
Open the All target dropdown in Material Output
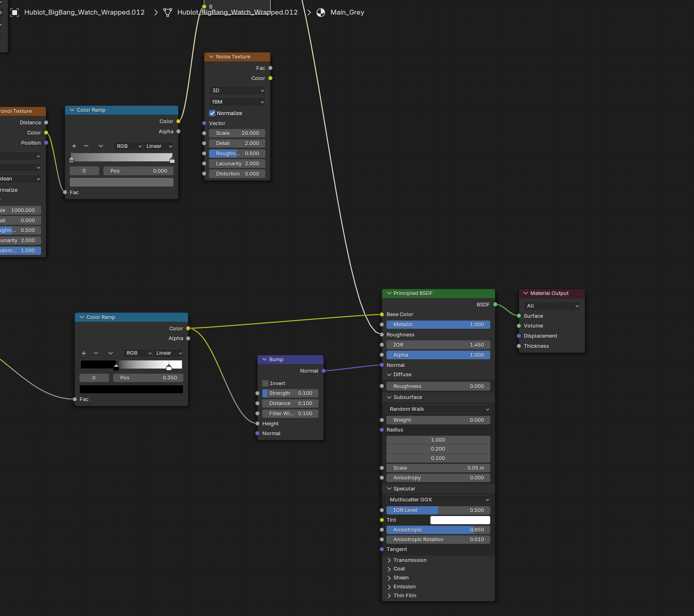pos(552,306)
